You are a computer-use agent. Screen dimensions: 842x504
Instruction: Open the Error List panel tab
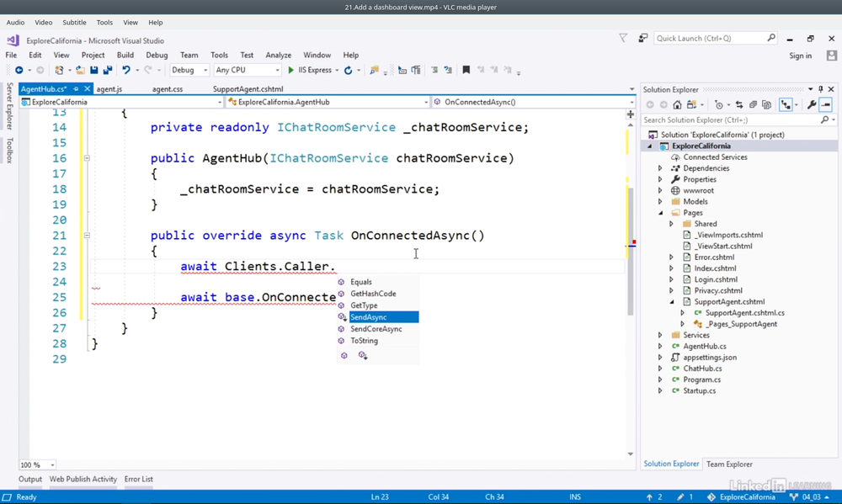pos(139,480)
